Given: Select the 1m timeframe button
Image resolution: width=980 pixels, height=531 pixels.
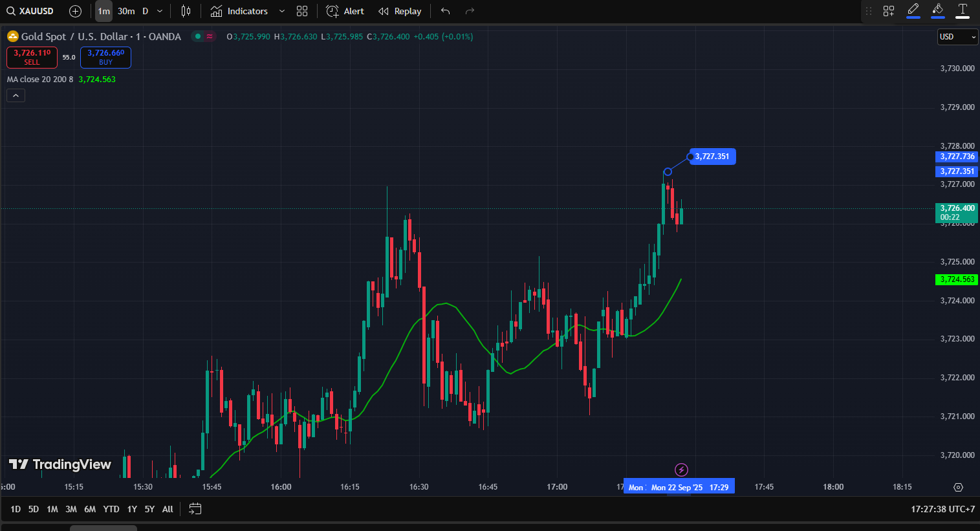Looking at the screenshot, I should click(103, 11).
